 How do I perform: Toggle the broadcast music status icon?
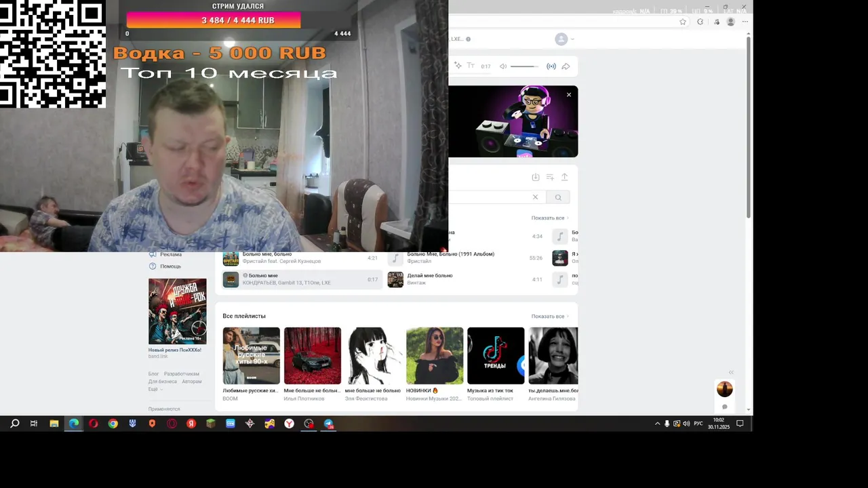(x=551, y=66)
